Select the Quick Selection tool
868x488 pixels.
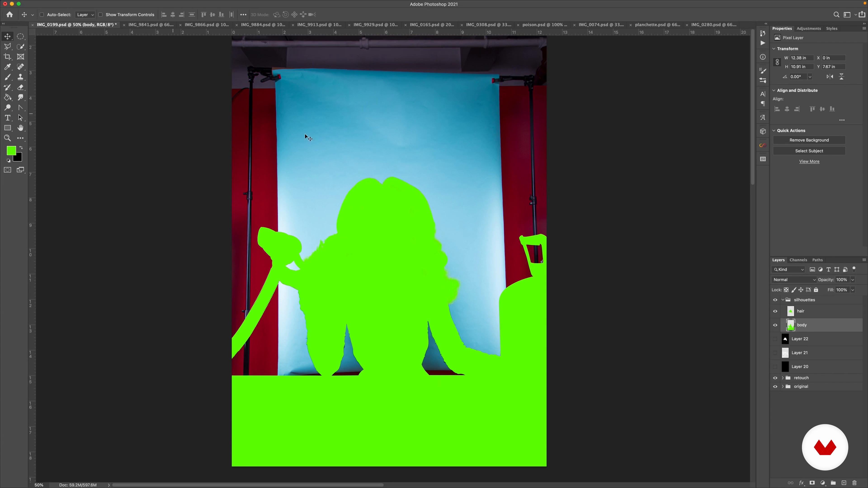(x=21, y=47)
